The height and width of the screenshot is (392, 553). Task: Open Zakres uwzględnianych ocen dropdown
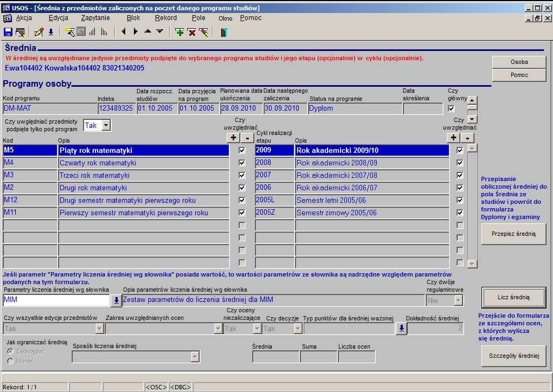click(x=218, y=329)
